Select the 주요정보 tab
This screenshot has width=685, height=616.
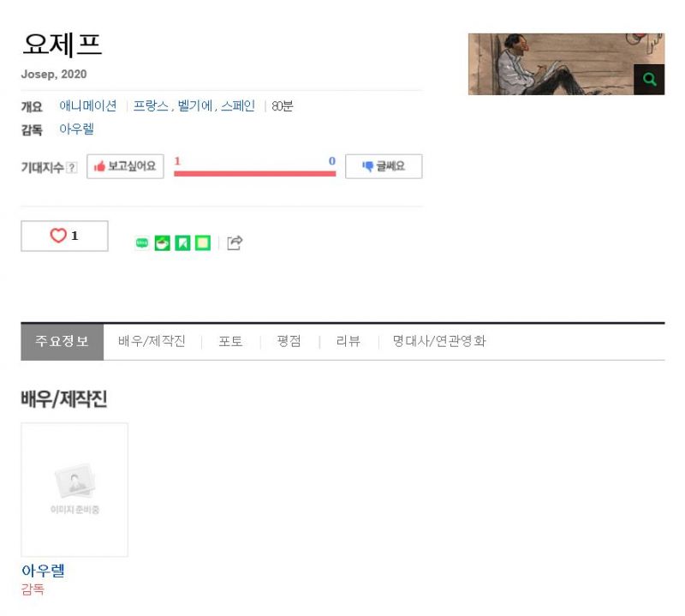coord(62,342)
